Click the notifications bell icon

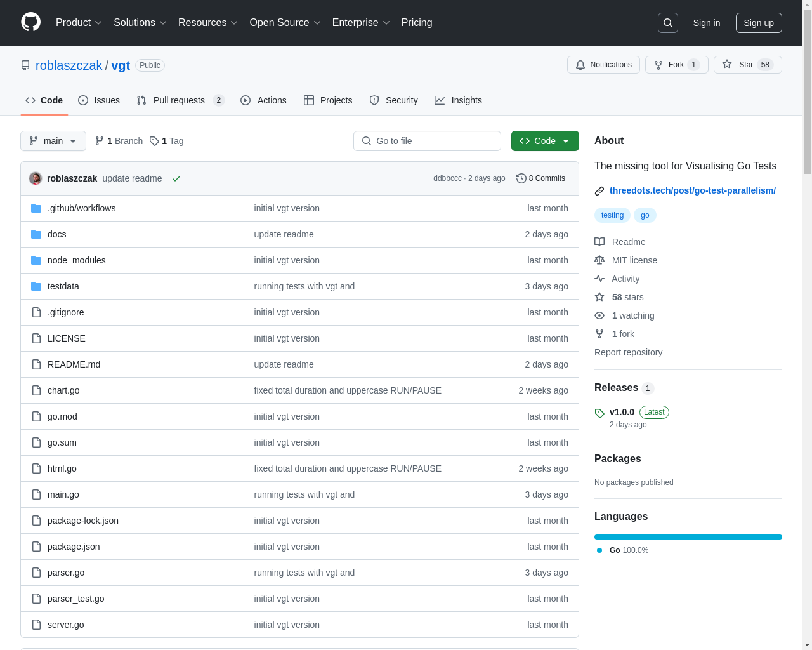580,65
